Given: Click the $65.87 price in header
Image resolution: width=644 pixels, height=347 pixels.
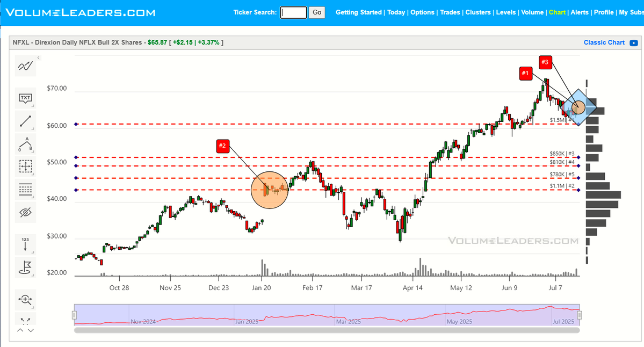Looking at the screenshot, I should coord(157,42).
